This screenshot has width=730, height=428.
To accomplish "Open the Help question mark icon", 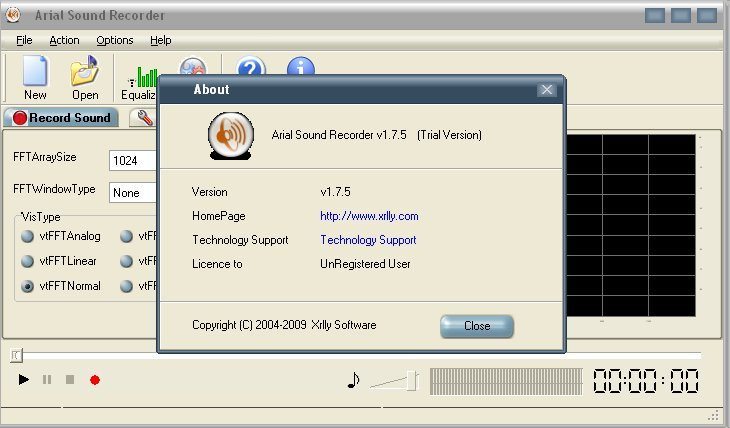I will click(251, 66).
